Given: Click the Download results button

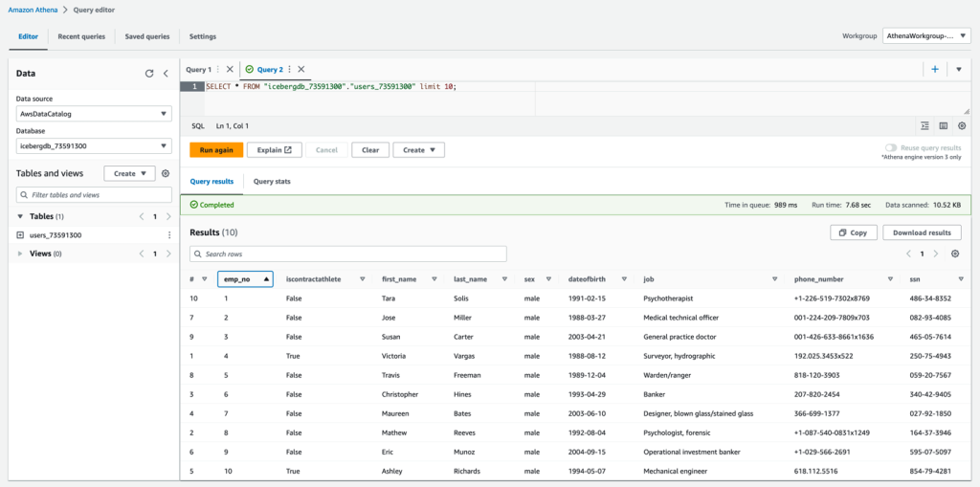Looking at the screenshot, I should tap(922, 232).
